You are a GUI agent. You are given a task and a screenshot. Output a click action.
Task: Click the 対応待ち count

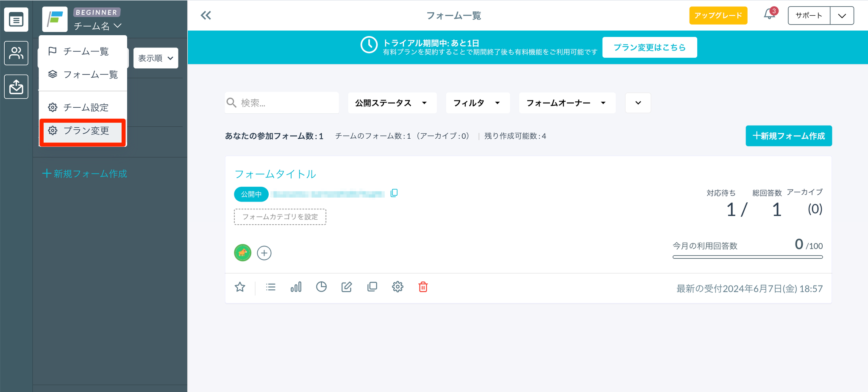click(x=731, y=210)
